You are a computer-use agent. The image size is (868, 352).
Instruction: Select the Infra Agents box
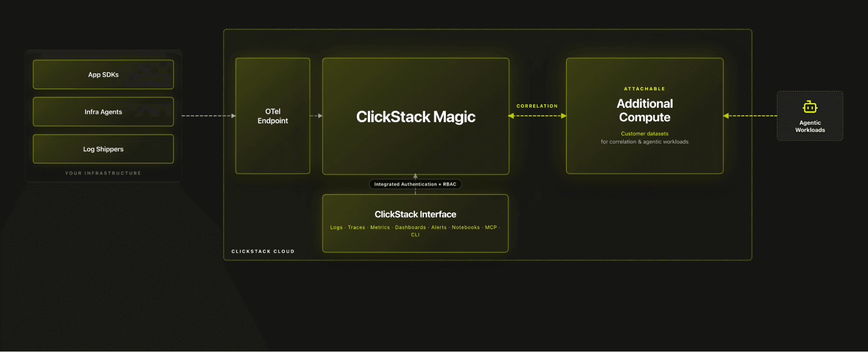pyautogui.click(x=103, y=112)
